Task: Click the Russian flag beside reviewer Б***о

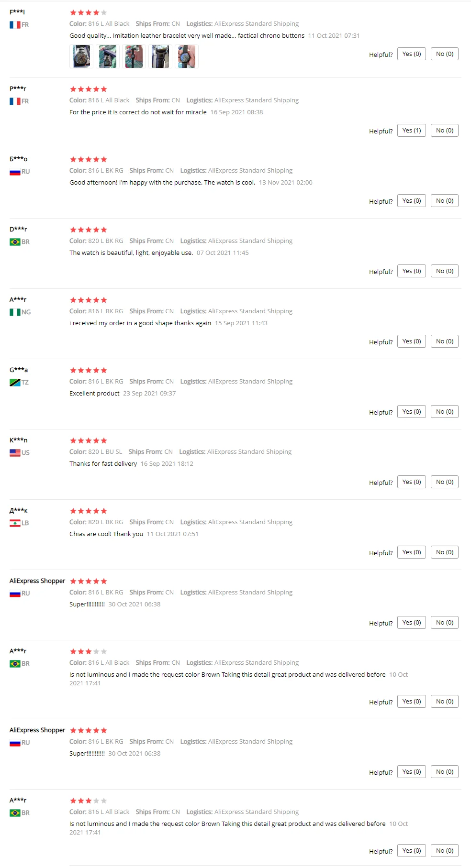Action: click(15, 172)
